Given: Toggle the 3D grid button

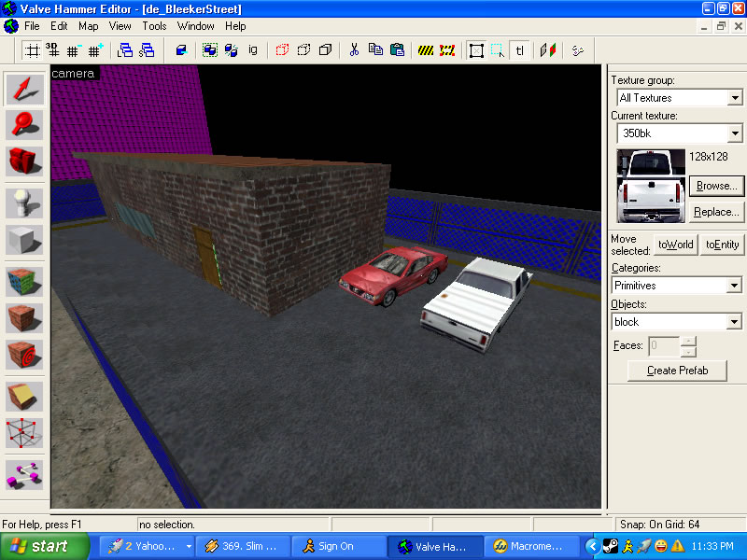Looking at the screenshot, I should pyautogui.click(x=52, y=49).
